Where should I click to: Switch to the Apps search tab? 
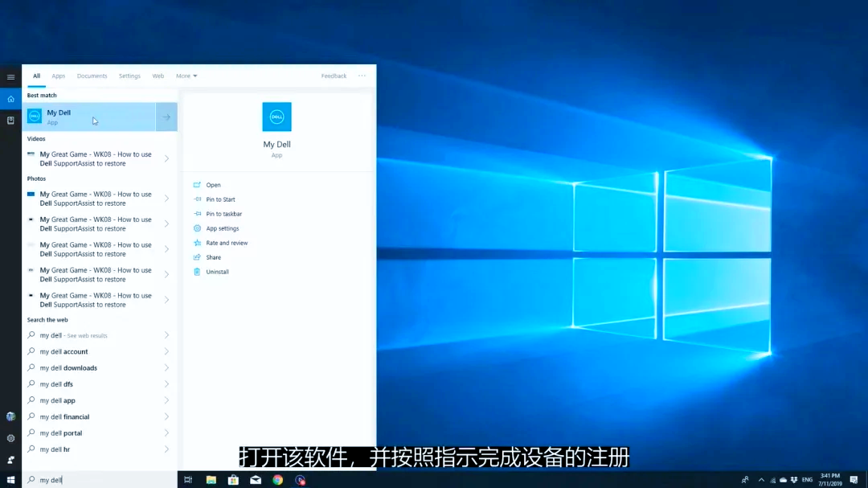(58, 76)
